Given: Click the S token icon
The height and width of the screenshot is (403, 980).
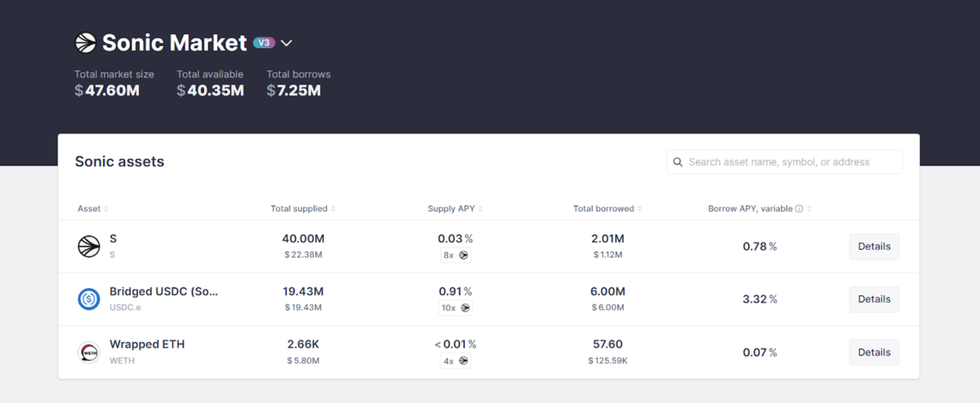Looking at the screenshot, I should [x=89, y=246].
